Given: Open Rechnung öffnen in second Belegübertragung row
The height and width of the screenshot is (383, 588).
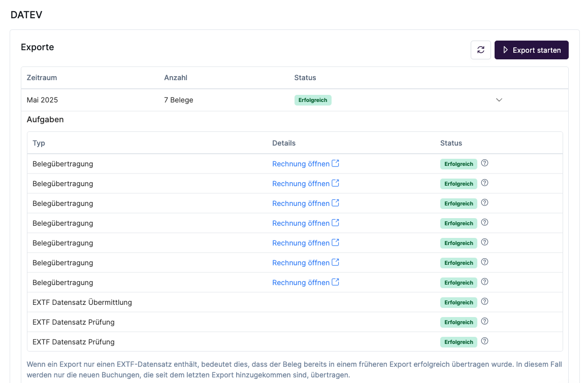Looking at the screenshot, I should (x=306, y=184).
